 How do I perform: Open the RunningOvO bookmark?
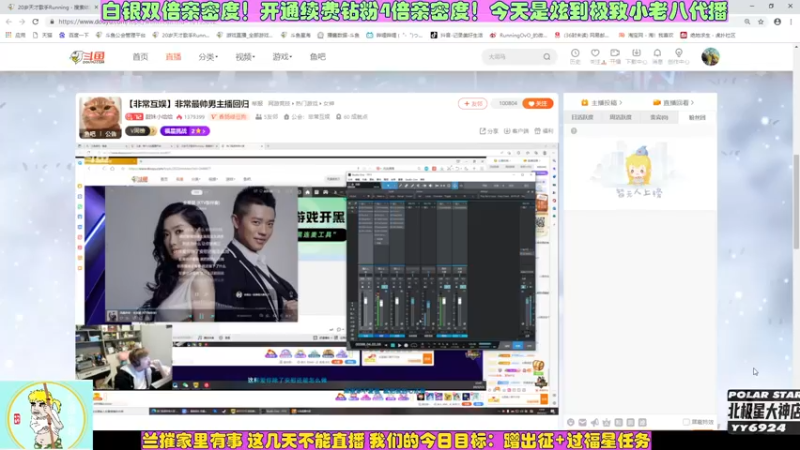(x=518, y=35)
